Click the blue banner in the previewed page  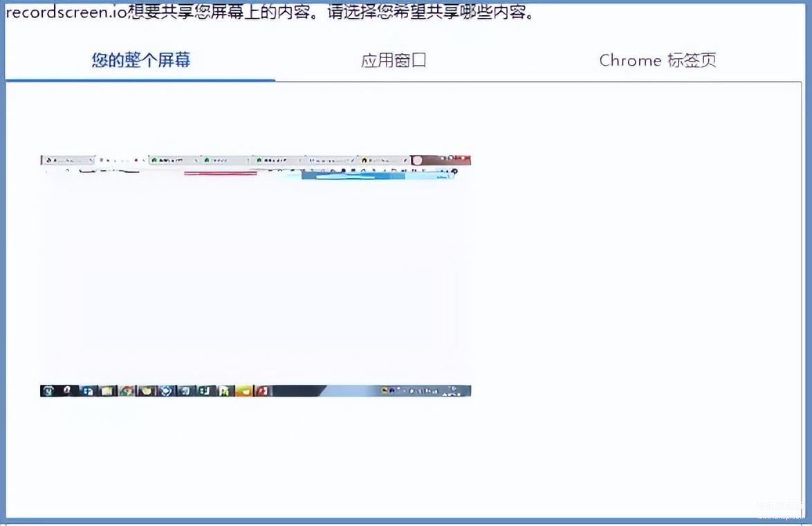(378, 176)
